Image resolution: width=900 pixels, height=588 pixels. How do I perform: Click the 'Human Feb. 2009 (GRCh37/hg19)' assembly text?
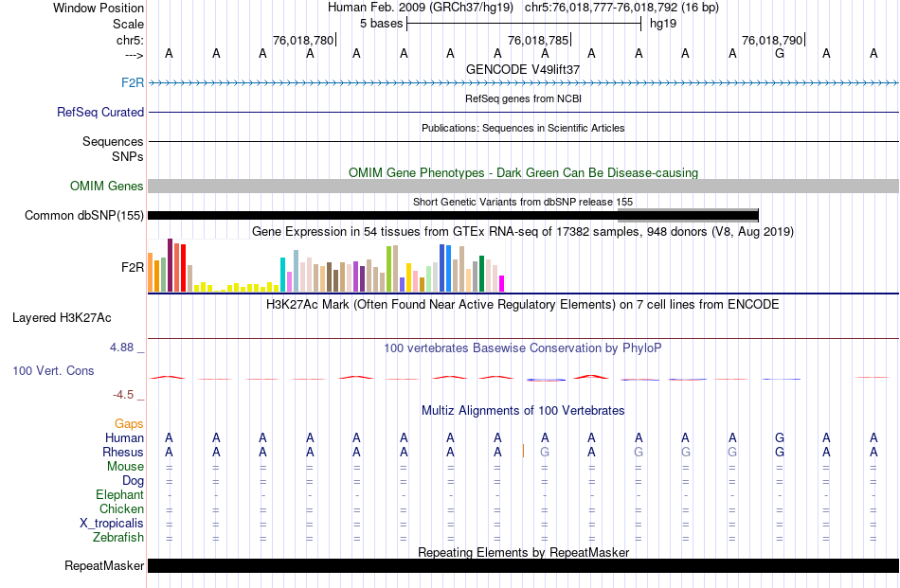pyautogui.click(x=423, y=8)
